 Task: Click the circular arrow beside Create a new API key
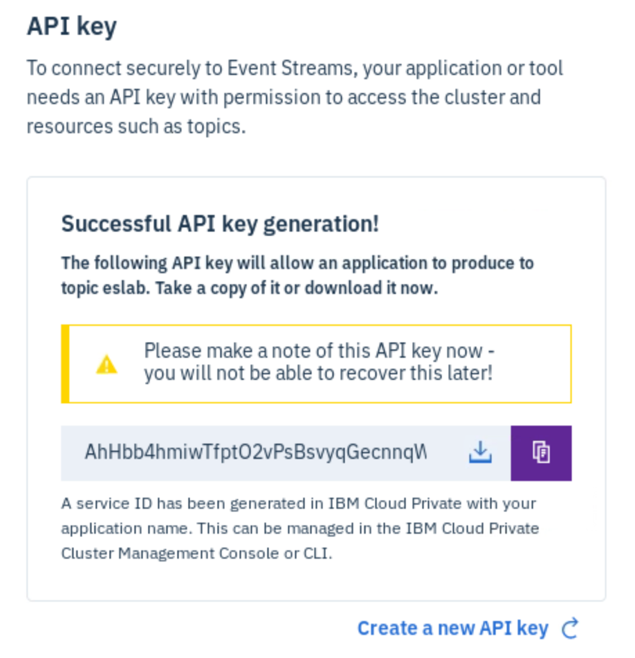[570, 628]
